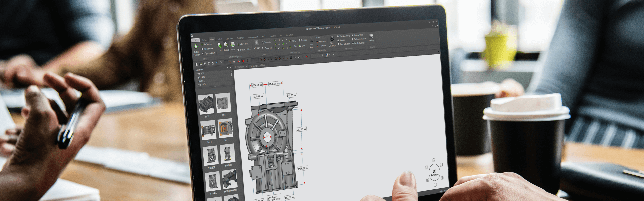
Task: Click the Initial Position icon
Action: (x=196, y=47)
